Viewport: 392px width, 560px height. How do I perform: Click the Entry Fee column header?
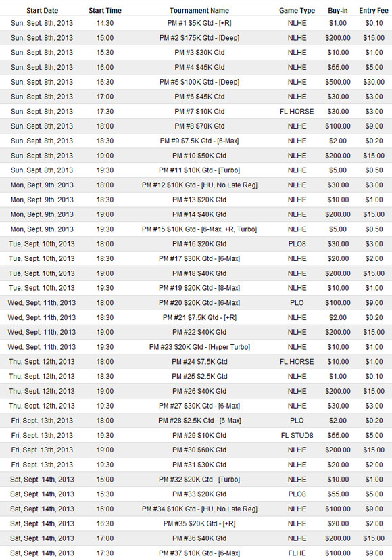pos(374,11)
